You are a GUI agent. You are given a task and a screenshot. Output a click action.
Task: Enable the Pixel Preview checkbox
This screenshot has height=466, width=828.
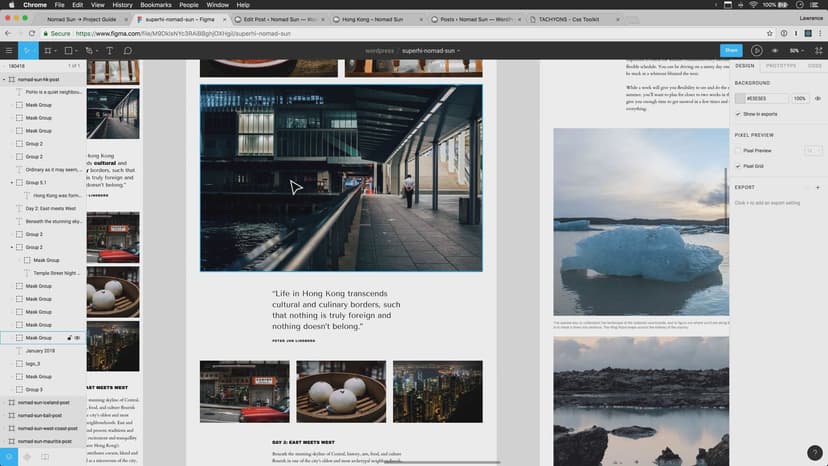738,150
